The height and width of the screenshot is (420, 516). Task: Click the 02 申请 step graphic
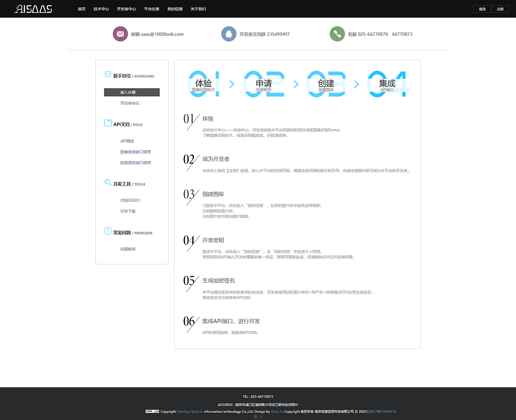click(264, 84)
